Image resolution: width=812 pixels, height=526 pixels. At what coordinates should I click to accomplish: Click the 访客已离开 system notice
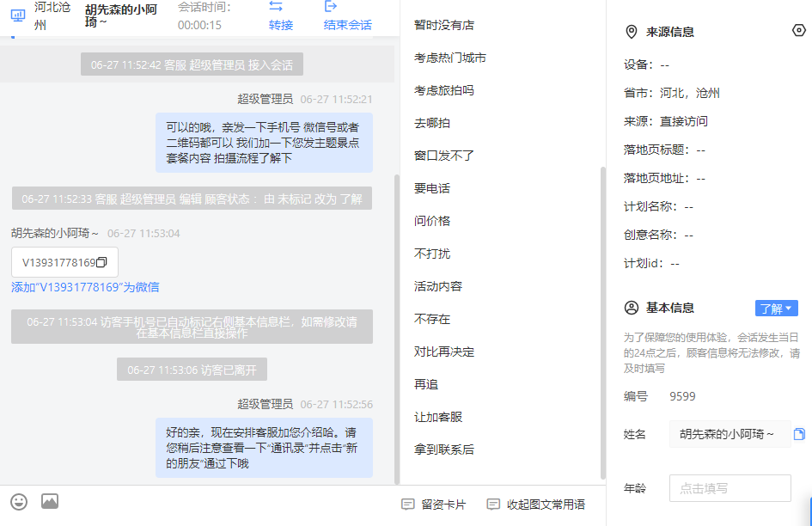coord(192,370)
